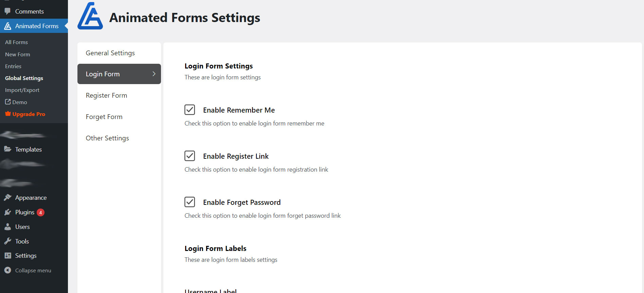Disable the Enable Register Link checkbox
The width and height of the screenshot is (644, 293).
(190, 156)
